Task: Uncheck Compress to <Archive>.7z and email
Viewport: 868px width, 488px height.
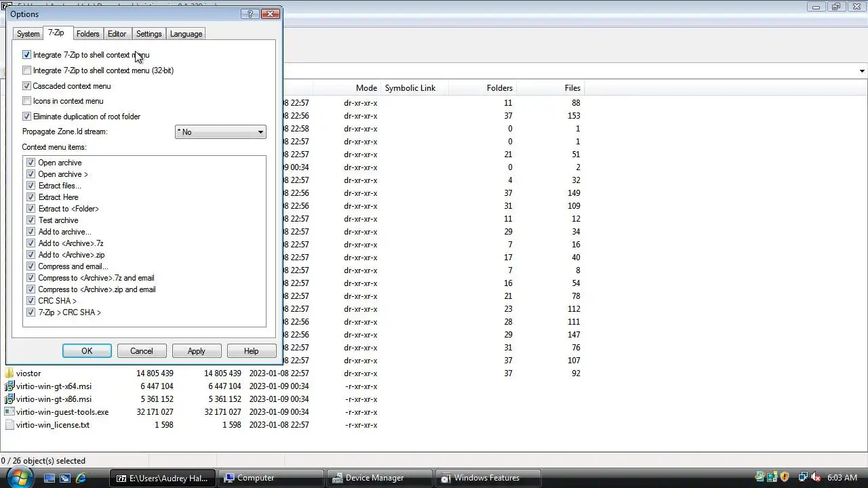Action: (31, 278)
